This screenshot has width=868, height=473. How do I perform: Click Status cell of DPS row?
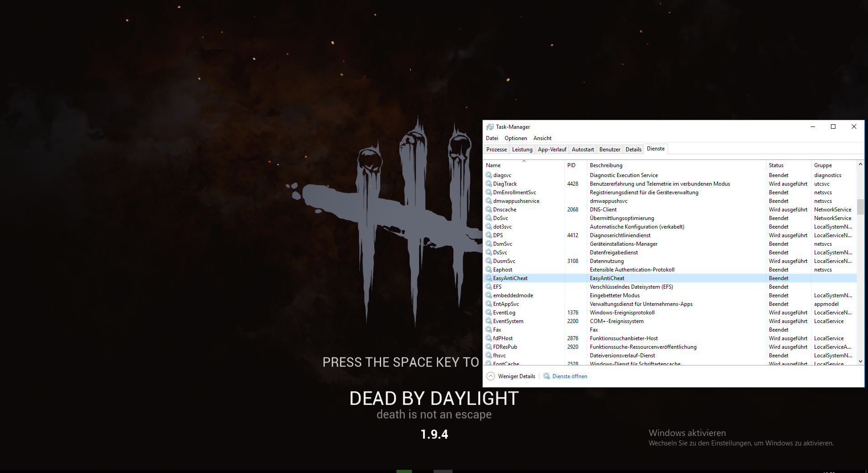pyautogui.click(x=788, y=235)
